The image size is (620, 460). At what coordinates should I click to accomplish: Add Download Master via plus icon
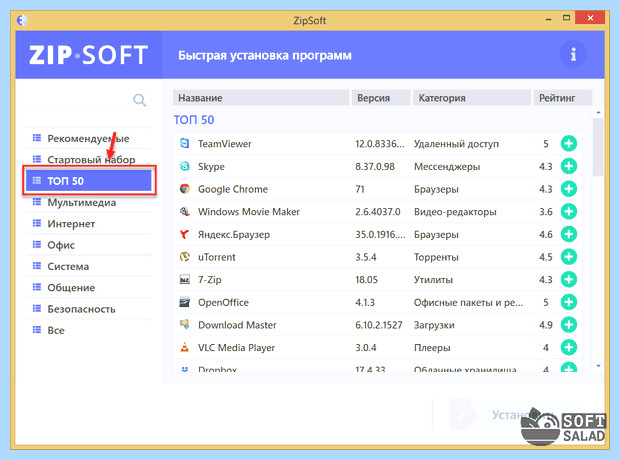(569, 325)
